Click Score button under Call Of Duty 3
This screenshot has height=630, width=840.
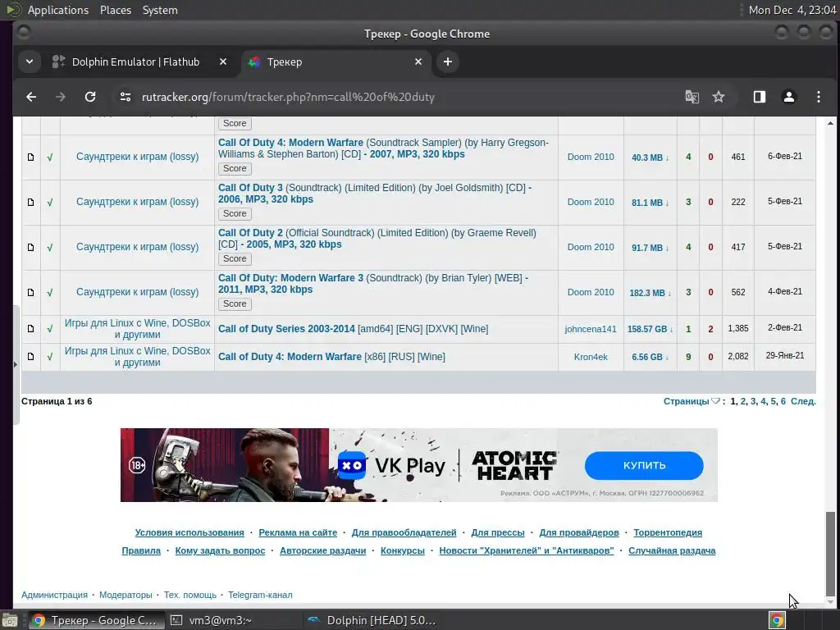point(235,213)
